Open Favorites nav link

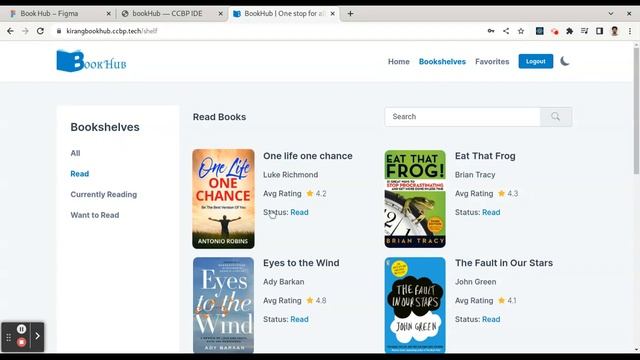point(492,62)
